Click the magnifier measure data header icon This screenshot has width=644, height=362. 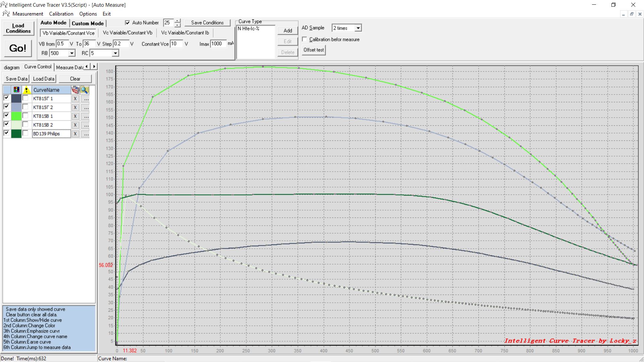85,90
